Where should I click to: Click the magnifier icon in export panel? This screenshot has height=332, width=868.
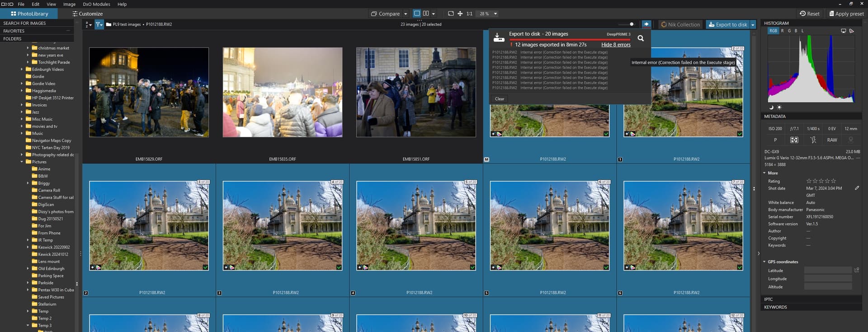tap(641, 38)
